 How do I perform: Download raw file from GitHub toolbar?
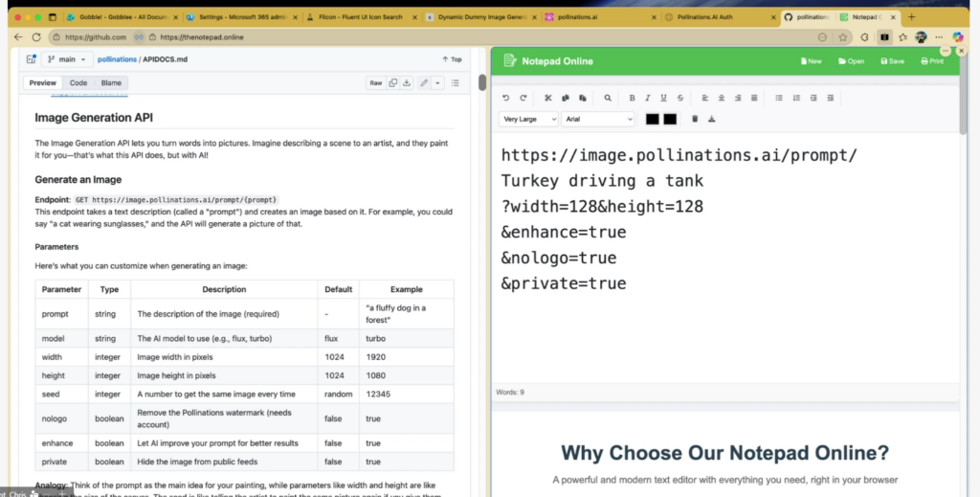pos(407,83)
